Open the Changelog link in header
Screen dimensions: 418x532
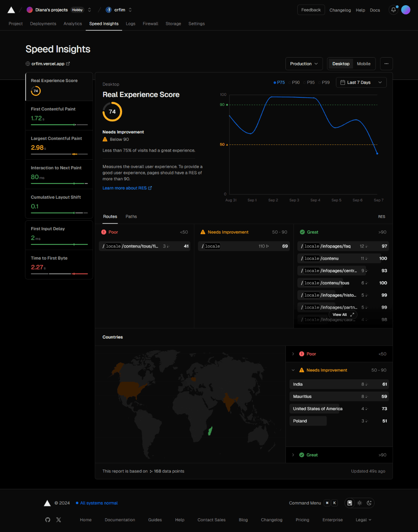pos(340,10)
